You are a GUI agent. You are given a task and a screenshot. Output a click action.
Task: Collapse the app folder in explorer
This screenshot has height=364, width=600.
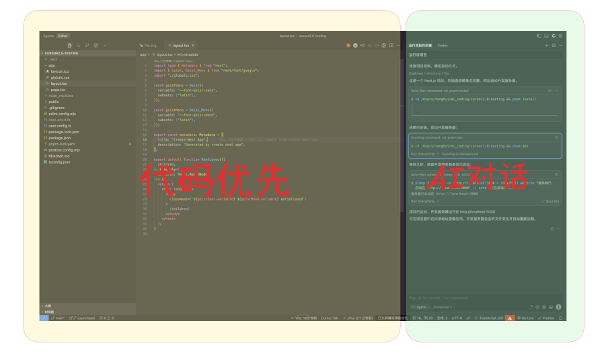[52, 65]
